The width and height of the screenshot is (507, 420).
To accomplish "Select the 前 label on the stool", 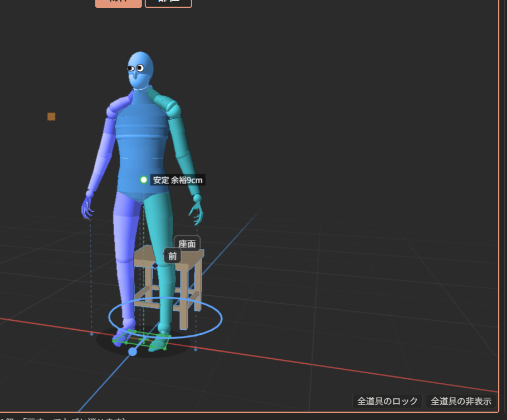I will click(172, 256).
